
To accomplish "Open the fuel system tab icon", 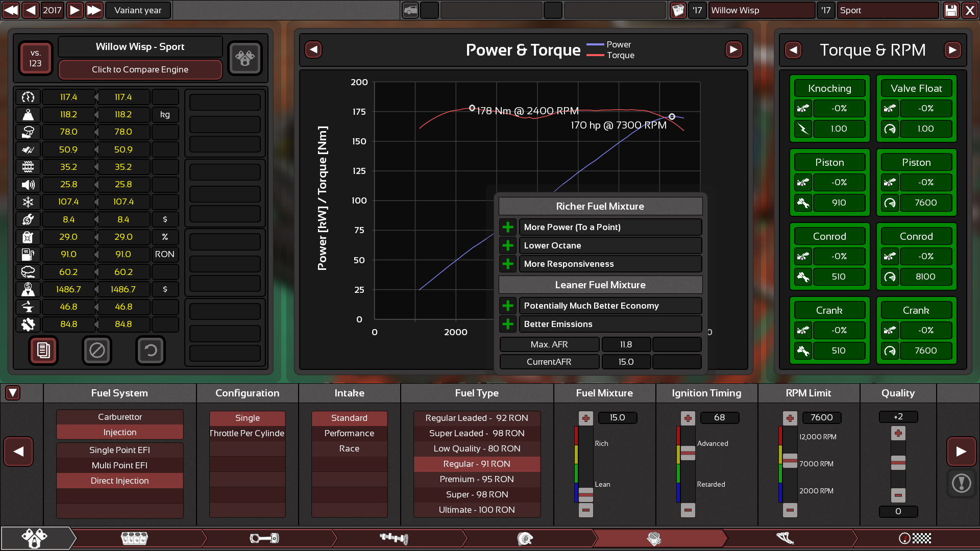I will pos(654,538).
